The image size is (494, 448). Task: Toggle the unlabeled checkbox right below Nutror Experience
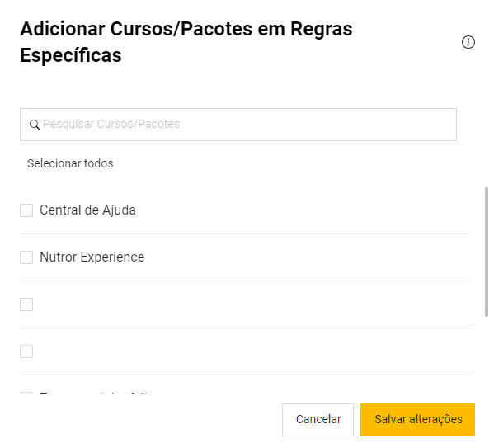point(26,304)
